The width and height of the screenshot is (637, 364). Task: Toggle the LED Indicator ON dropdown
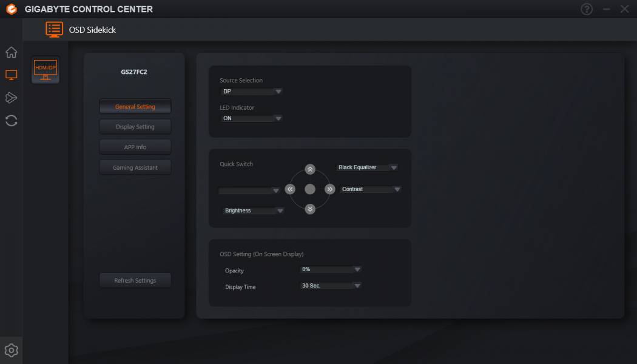[x=252, y=118]
